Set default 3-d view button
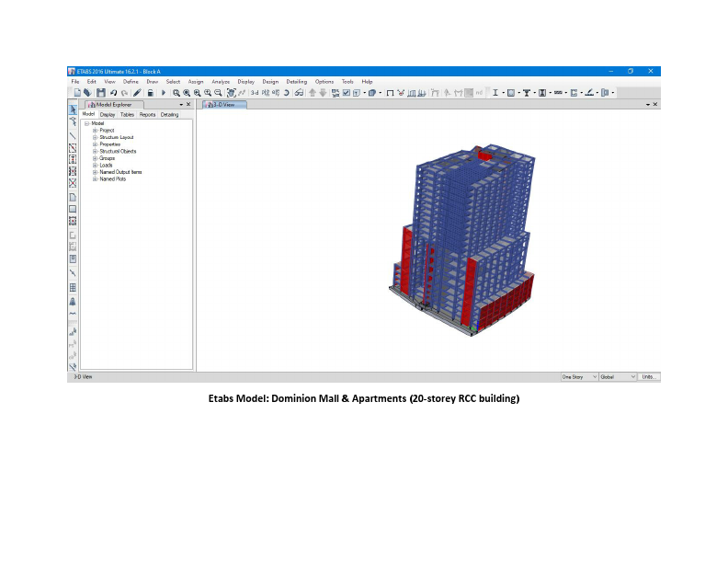The image size is (728, 563). tap(255, 93)
